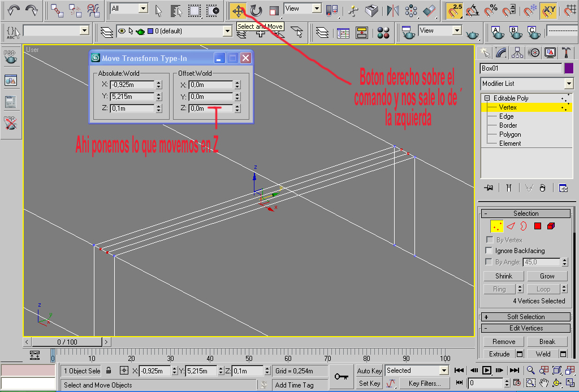Viewport: 579px width, 392px height.
Task: Click the Set Key button
Action: click(369, 384)
